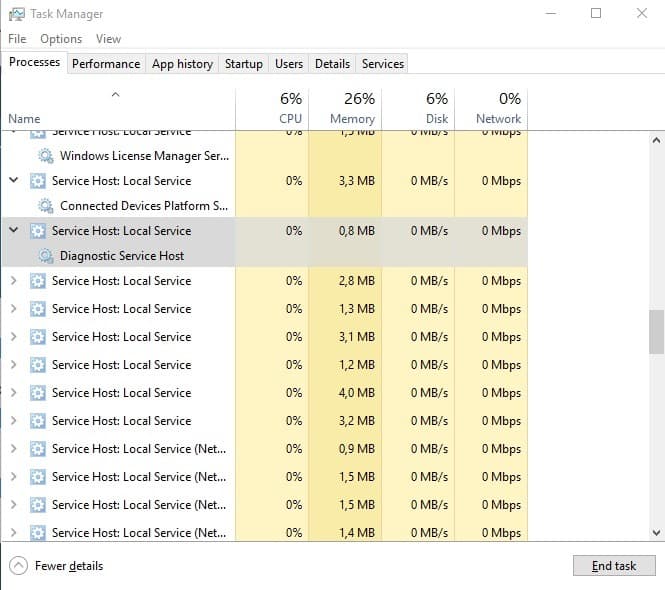Expand the Service Host row using 2,8 MB
The height and width of the screenshot is (590, 665).
(x=14, y=281)
